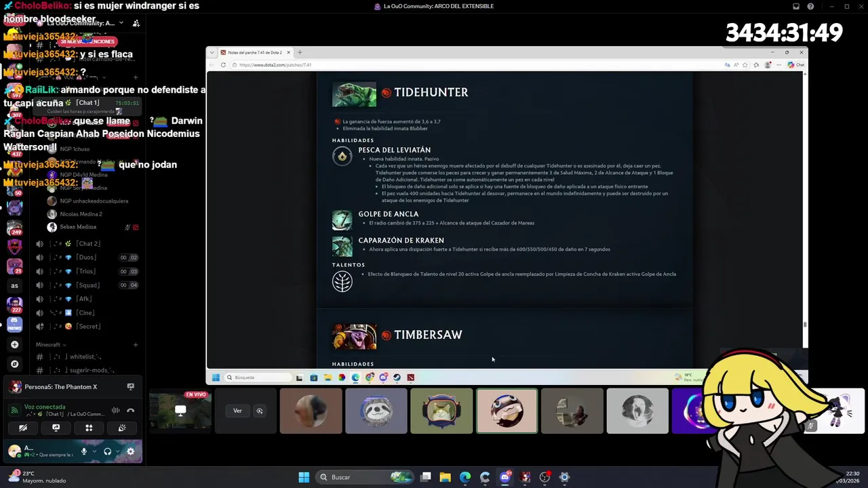Turn on camera in voice panel
This screenshot has width=868, height=488.
click(x=22, y=428)
